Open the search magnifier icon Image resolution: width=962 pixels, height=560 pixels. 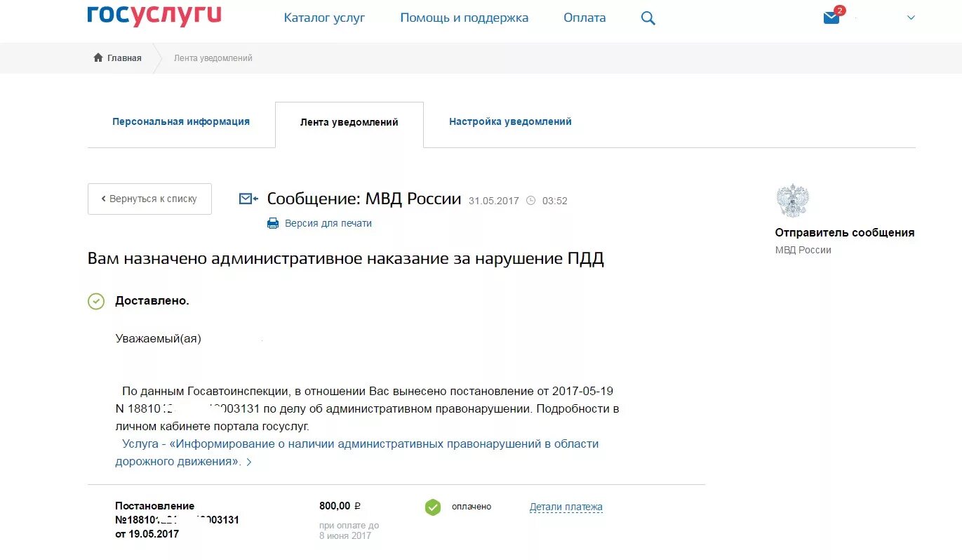(x=648, y=18)
